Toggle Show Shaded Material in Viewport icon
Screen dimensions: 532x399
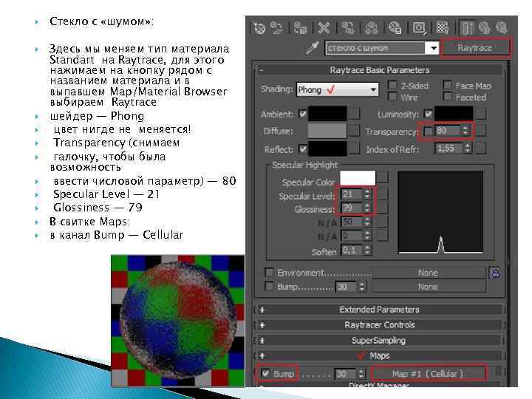(x=443, y=28)
